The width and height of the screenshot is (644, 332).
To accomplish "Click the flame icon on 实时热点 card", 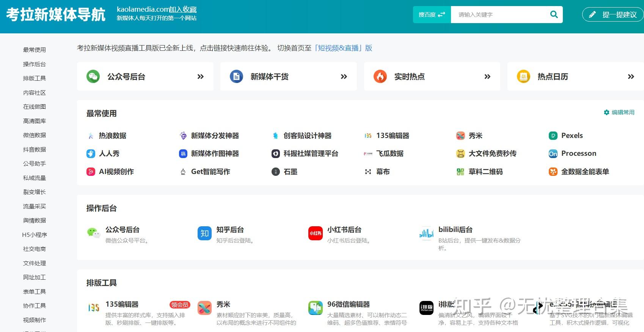I will [380, 77].
